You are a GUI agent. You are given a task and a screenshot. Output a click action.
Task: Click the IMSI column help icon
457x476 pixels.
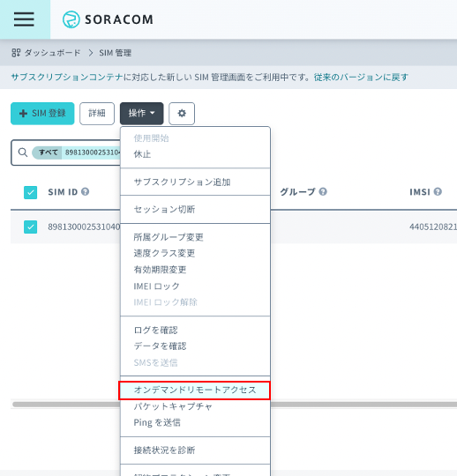(438, 191)
